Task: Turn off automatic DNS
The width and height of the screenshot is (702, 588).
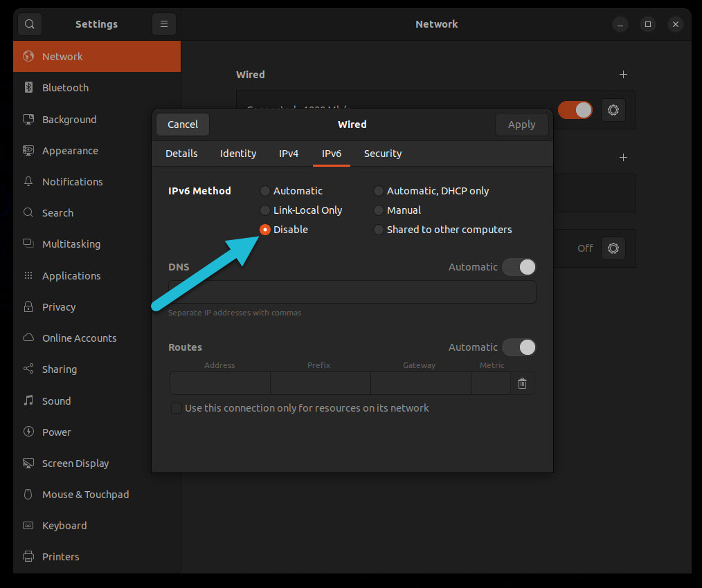Action: coord(519,267)
